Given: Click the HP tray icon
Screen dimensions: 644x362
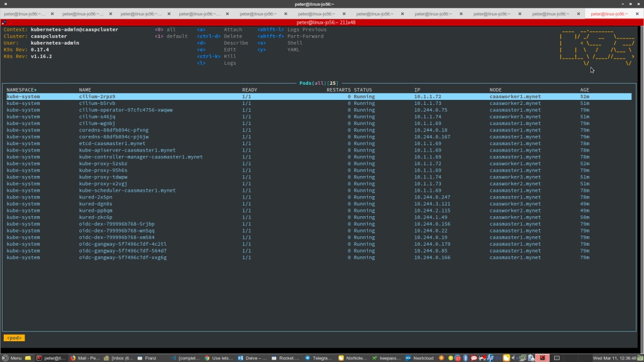Looking at the screenshot, I should (x=491, y=358).
